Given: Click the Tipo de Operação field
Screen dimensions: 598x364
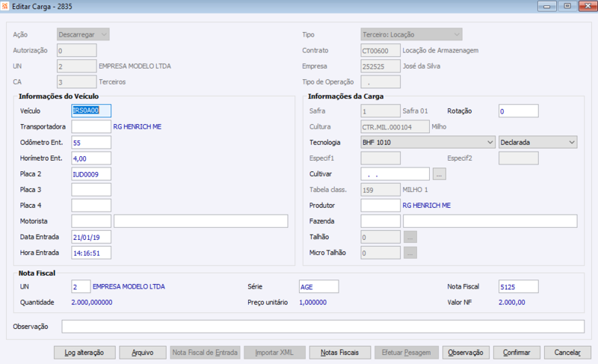Looking at the screenshot, I should point(380,82).
